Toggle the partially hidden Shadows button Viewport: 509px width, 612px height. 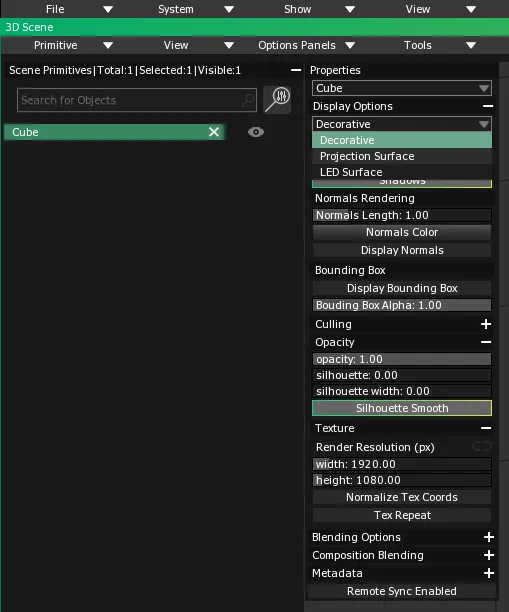click(402, 183)
